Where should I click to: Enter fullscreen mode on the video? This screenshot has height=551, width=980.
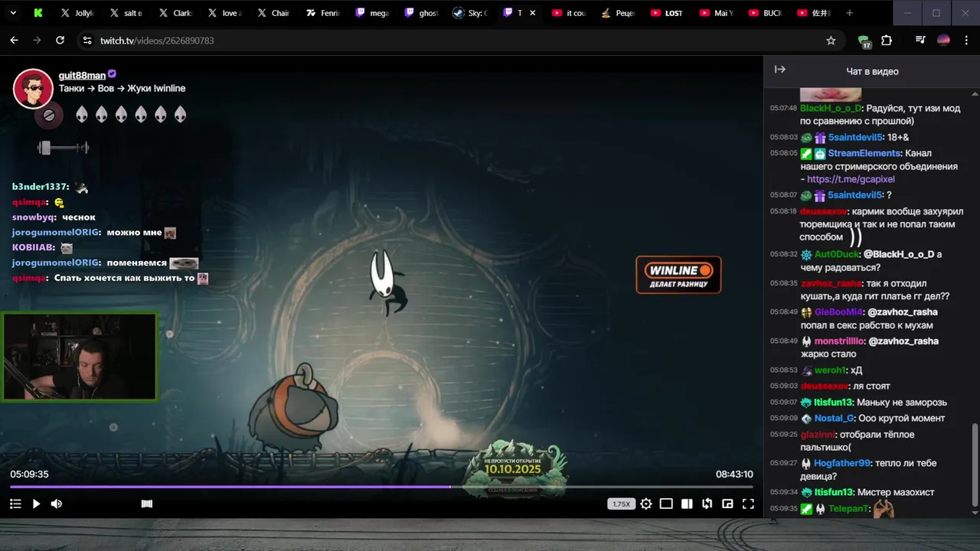[748, 504]
